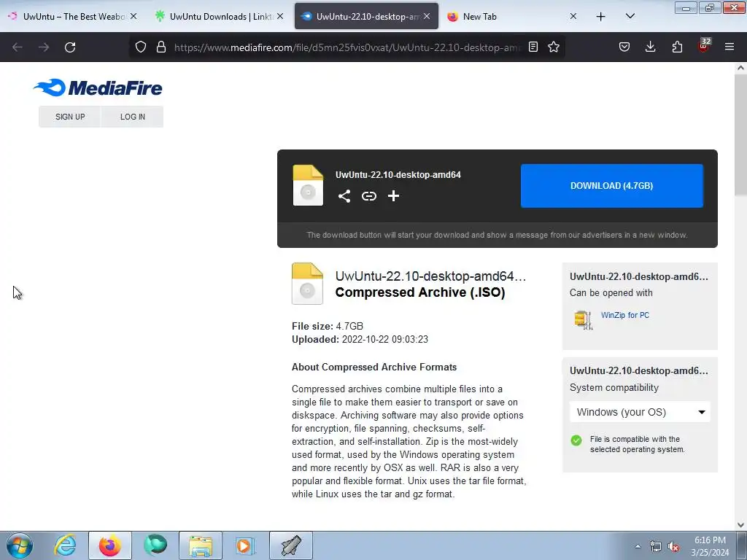747x560 pixels.
Task: Click the LOG IN button
Action: (x=133, y=117)
